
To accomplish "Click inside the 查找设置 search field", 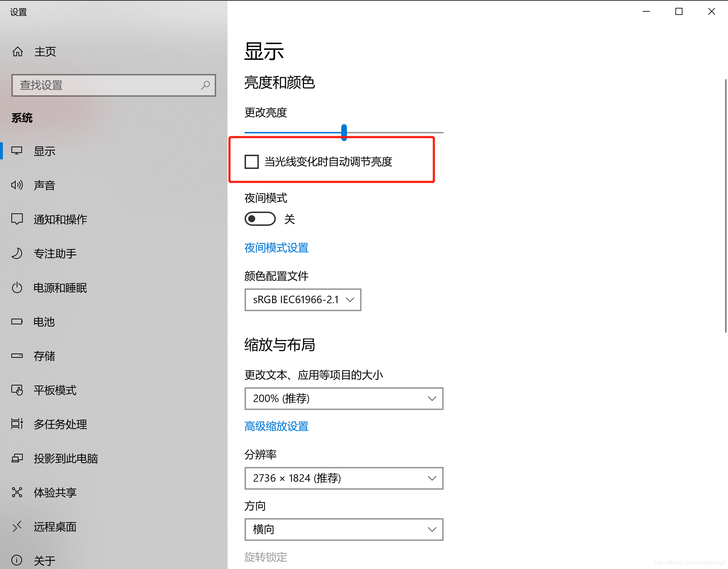I will tap(107, 85).
